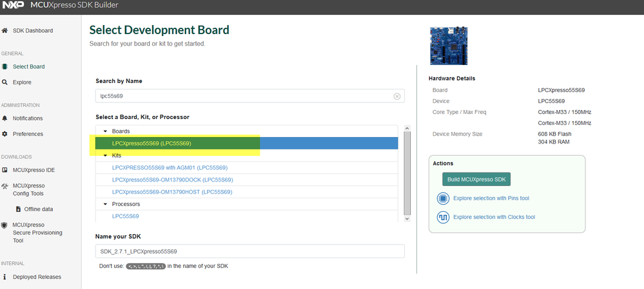Click the Device value LPC55S69

click(x=551, y=101)
